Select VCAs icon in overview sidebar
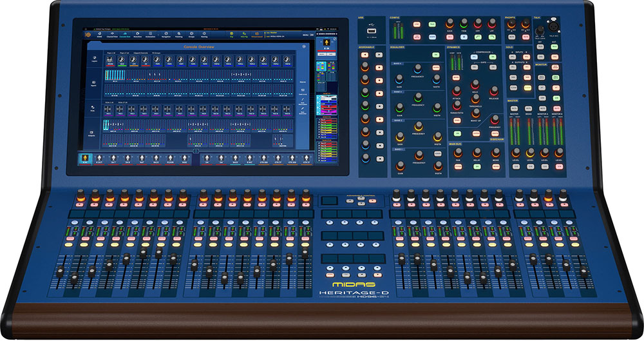Viewport: 644px width, 341px height. 93,108
